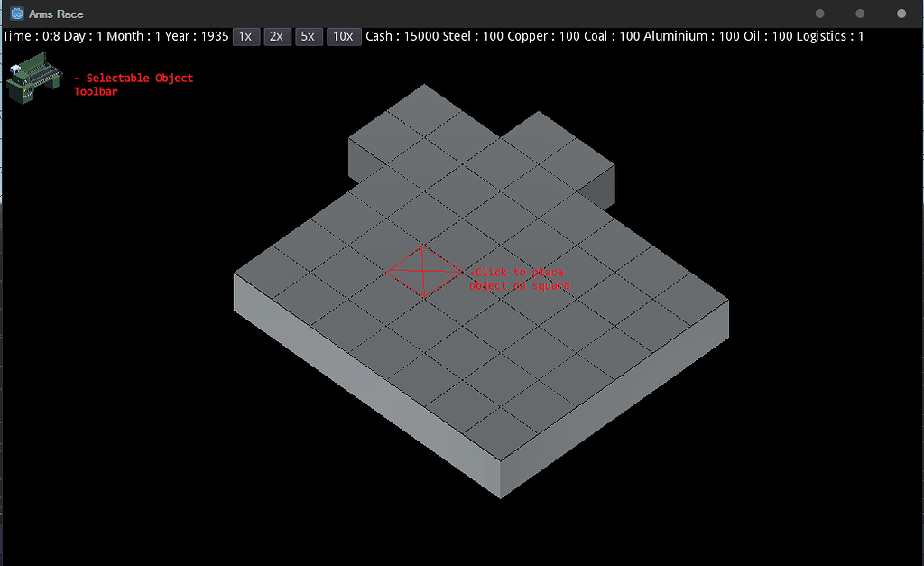
Task: Click the leftmost window control circle
Action: click(819, 14)
